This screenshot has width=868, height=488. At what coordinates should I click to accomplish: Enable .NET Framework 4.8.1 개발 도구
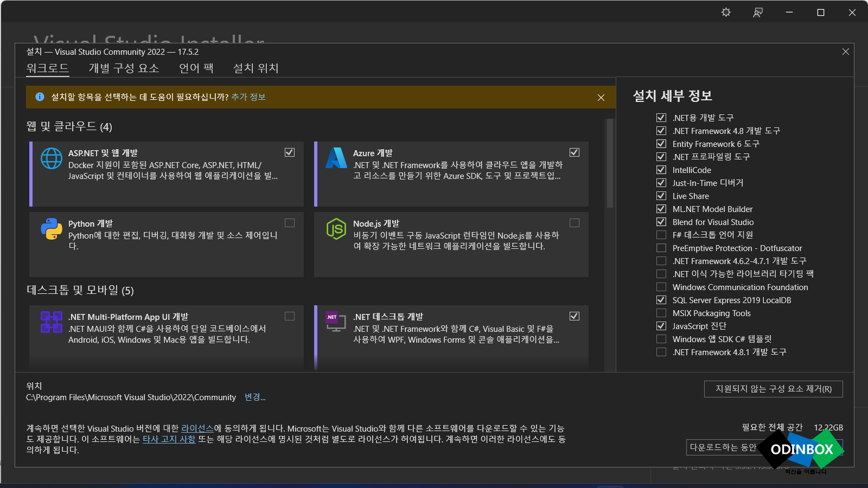click(661, 352)
